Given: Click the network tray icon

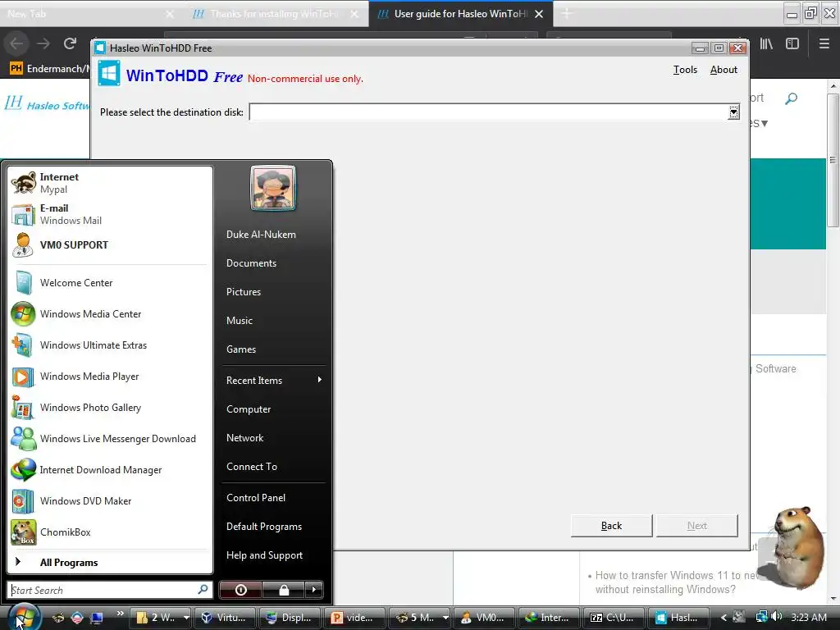Looking at the screenshot, I should [x=761, y=617].
